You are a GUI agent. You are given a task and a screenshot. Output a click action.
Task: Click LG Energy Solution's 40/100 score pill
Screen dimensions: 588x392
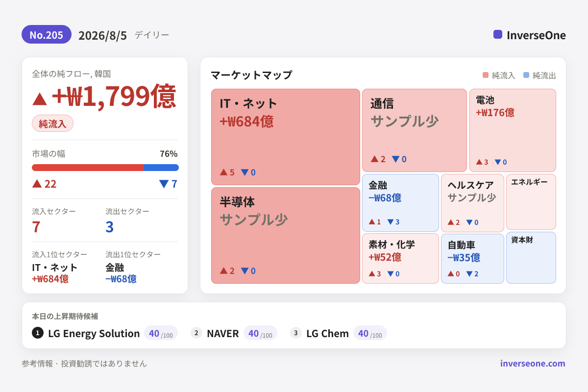point(161,333)
